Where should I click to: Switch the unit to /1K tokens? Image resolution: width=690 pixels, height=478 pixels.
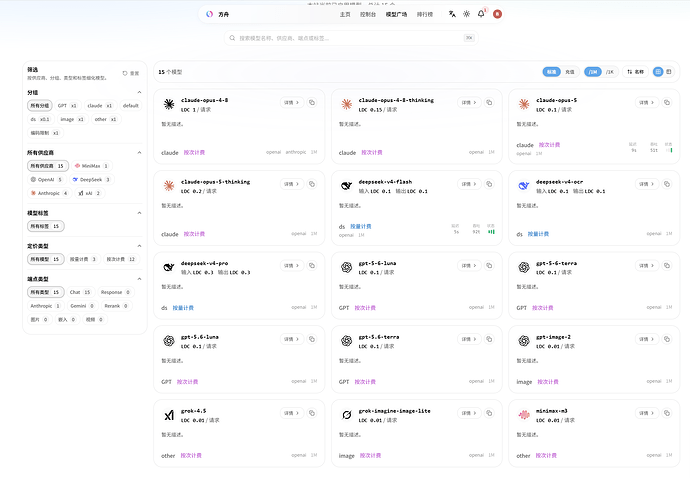609,72
